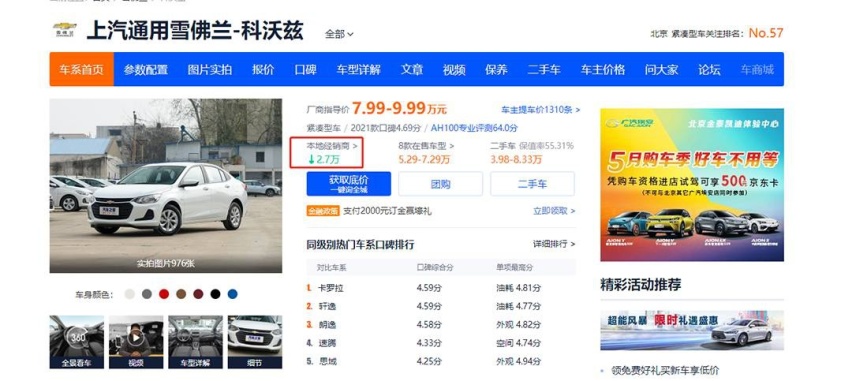Click the 获取底价 button

point(348,184)
